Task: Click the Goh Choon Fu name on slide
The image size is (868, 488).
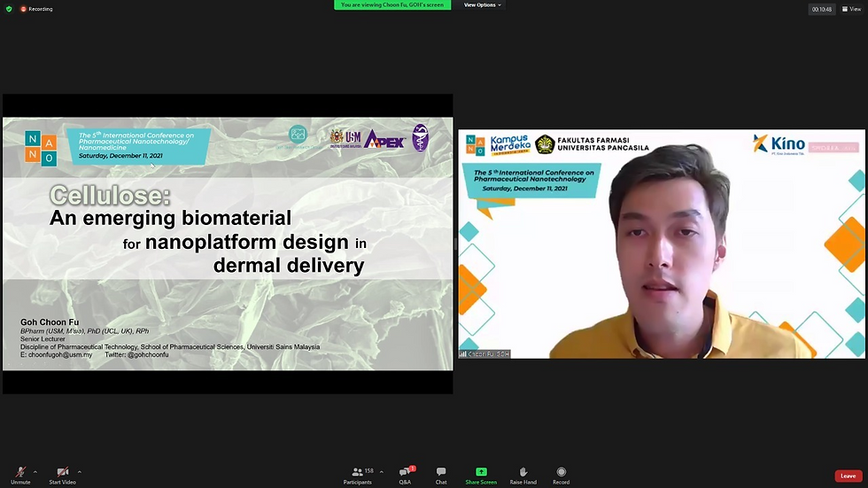Action: [50, 322]
